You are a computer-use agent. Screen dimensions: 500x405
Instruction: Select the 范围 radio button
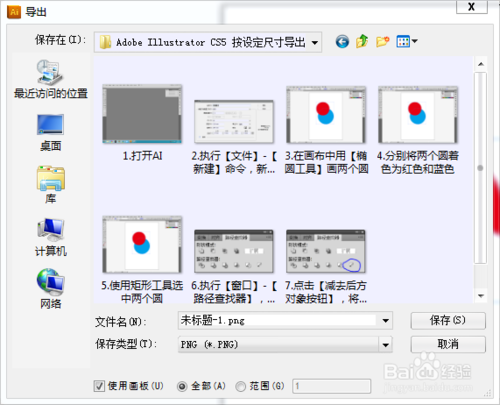[240, 386]
